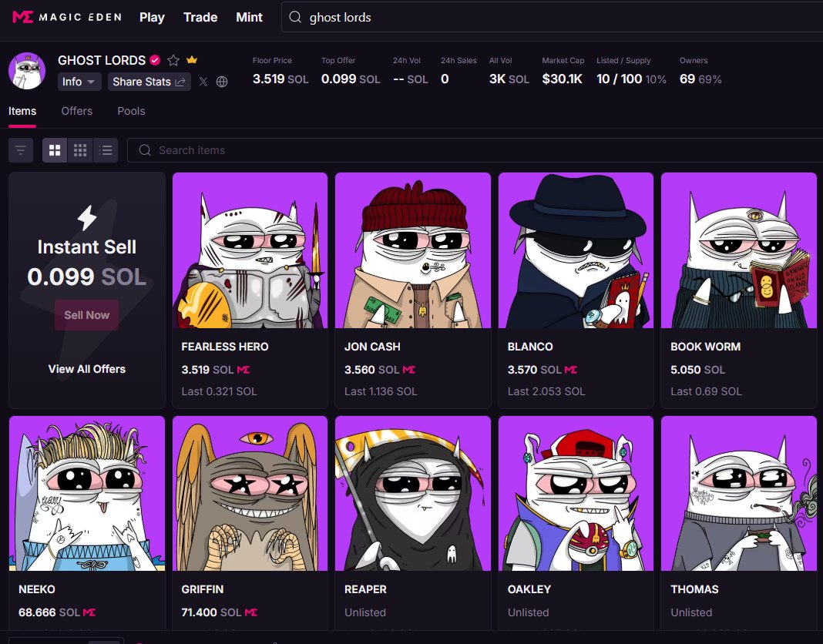
Task: Click Last 0.321 SOL text
Action: (x=219, y=391)
